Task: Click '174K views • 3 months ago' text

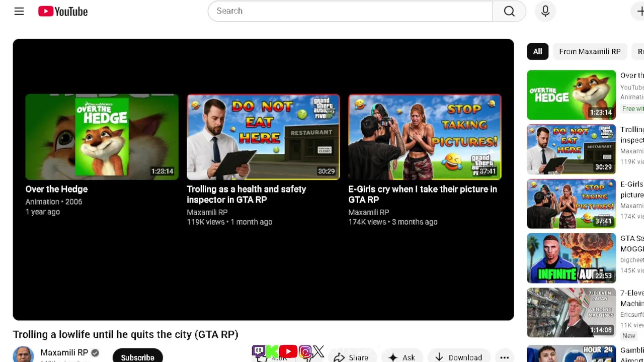Action: point(393,222)
